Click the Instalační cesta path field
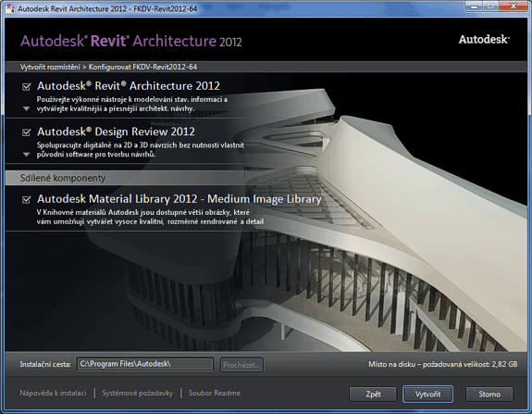 click(x=145, y=364)
